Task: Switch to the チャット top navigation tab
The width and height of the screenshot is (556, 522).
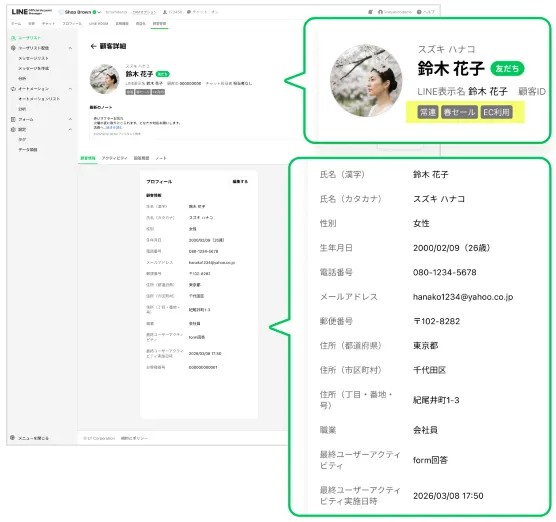Action: point(48,23)
